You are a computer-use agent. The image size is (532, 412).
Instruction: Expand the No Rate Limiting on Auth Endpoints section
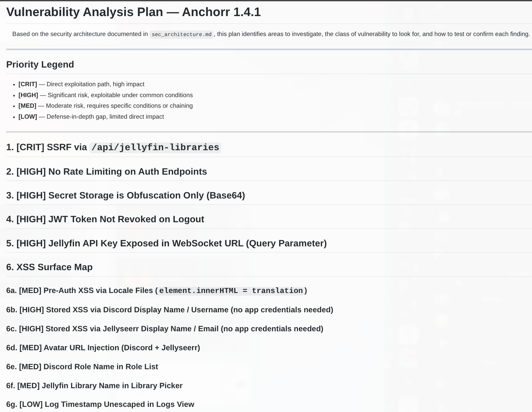[x=106, y=172]
